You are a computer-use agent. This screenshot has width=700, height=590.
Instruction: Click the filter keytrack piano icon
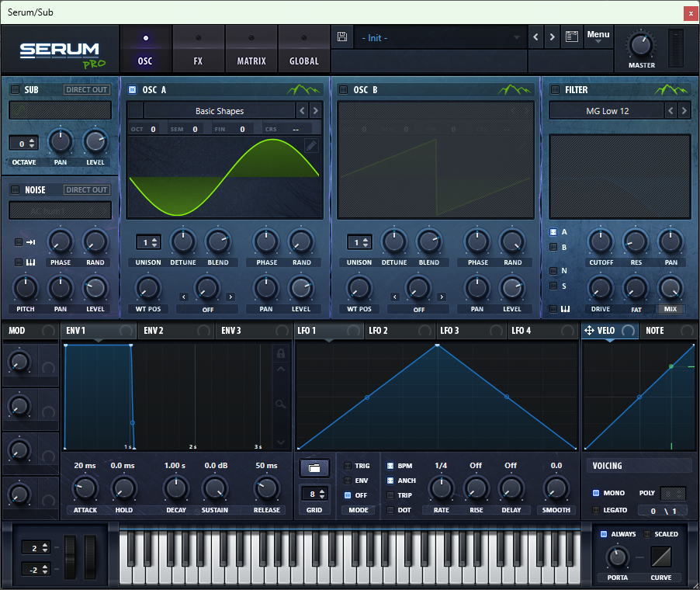click(x=565, y=309)
